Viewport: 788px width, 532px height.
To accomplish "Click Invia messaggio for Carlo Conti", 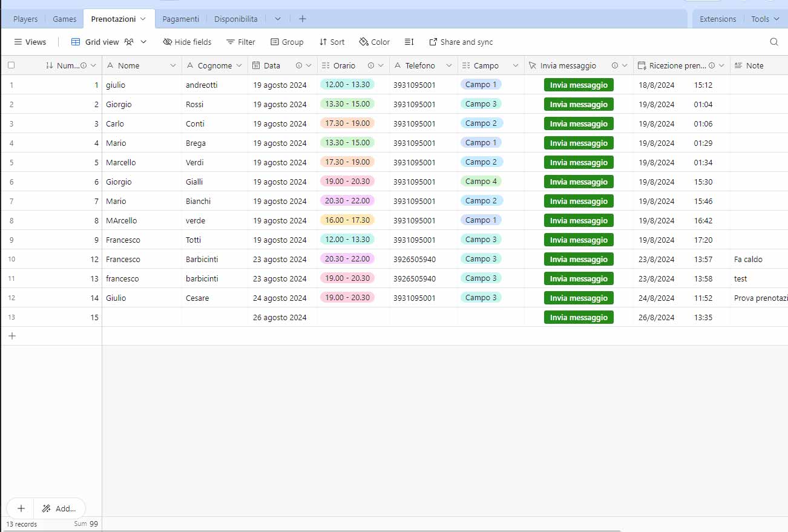I will coord(579,123).
